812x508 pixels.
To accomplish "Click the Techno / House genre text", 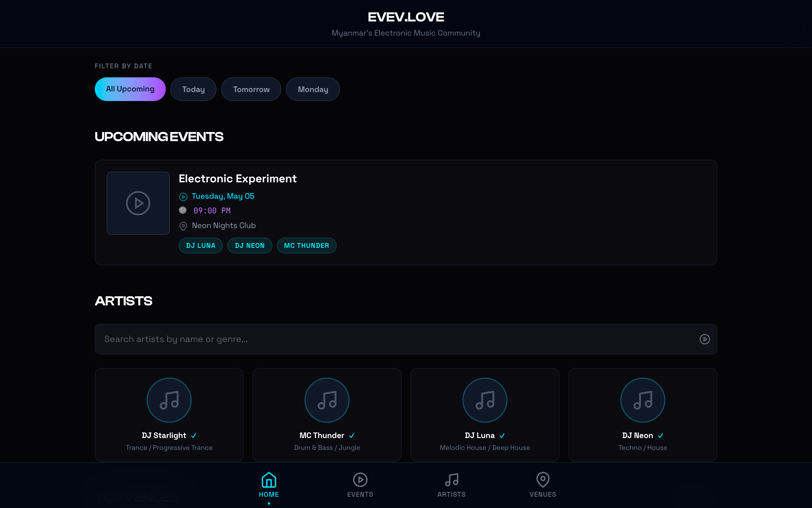I will [643, 448].
